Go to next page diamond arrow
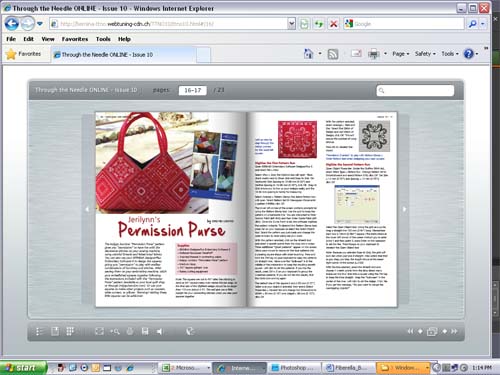The height and width of the screenshot is (375, 500). click(445, 331)
